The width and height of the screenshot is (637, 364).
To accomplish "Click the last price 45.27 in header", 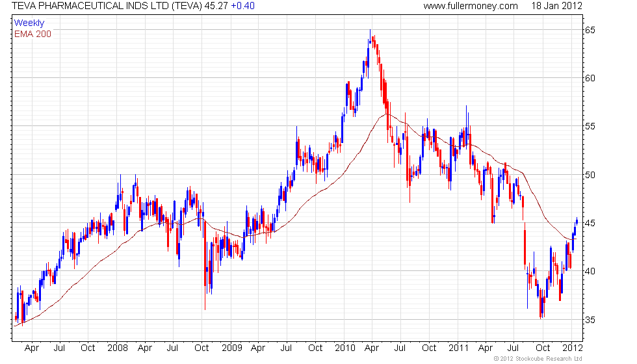I will click(x=216, y=6).
